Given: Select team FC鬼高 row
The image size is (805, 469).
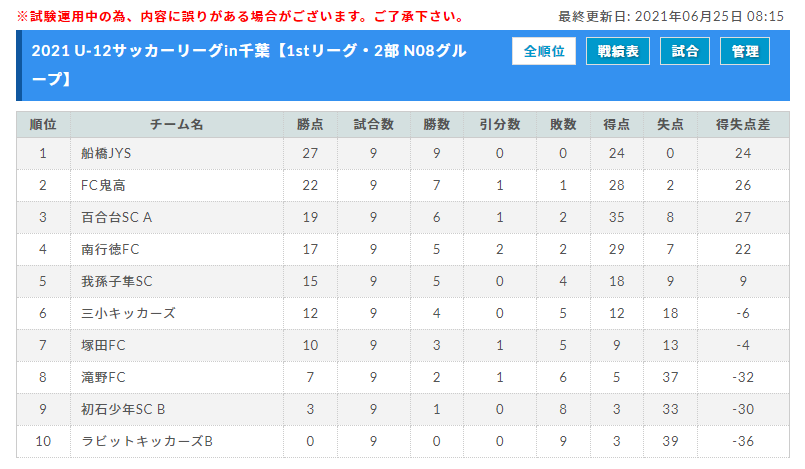Looking at the screenshot, I should pos(402,185).
